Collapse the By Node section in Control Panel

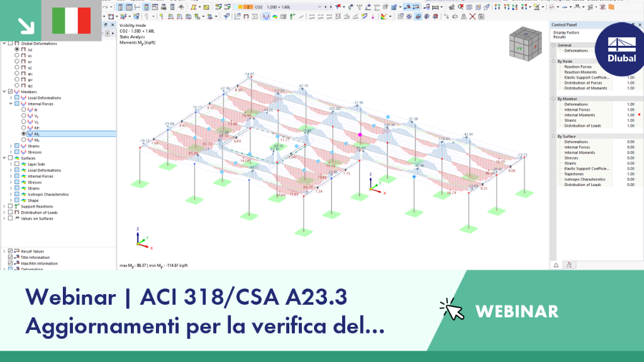click(553, 61)
